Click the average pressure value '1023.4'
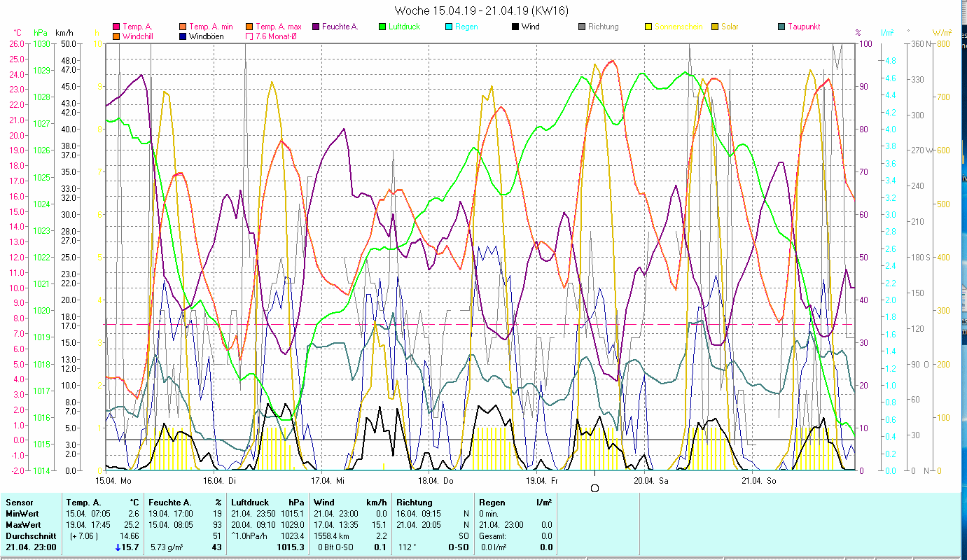The height and width of the screenshot is (560, 967). (293, 536)
